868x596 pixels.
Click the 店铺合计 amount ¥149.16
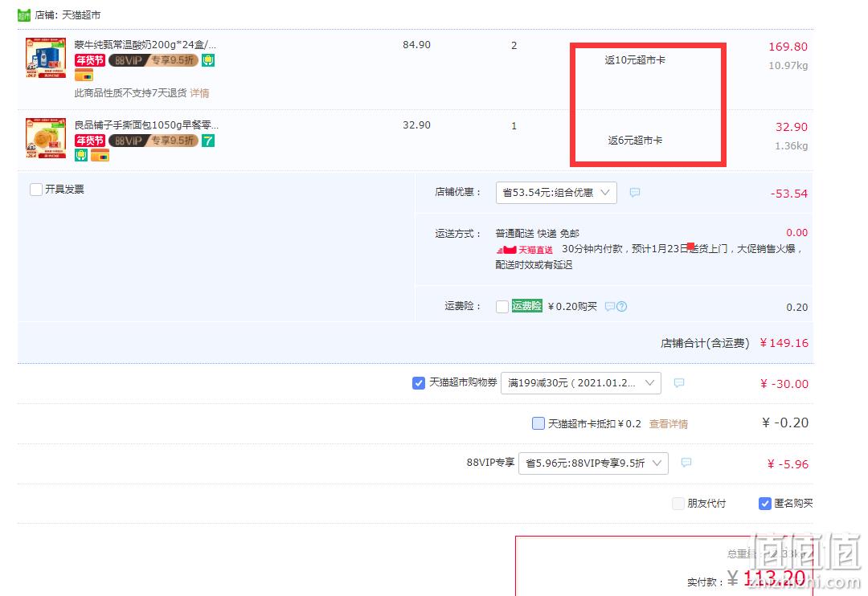(x=784, y=343)
